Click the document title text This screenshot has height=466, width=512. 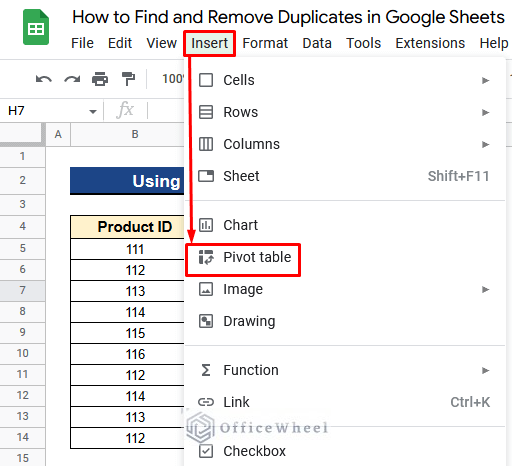pyautogui.click(x=288, y=17)
